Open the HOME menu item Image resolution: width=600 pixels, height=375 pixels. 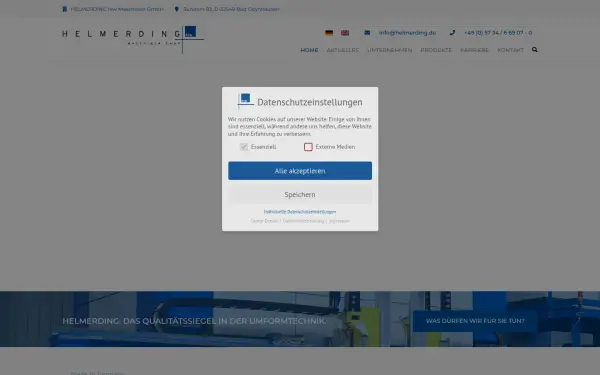coord(309,50)
